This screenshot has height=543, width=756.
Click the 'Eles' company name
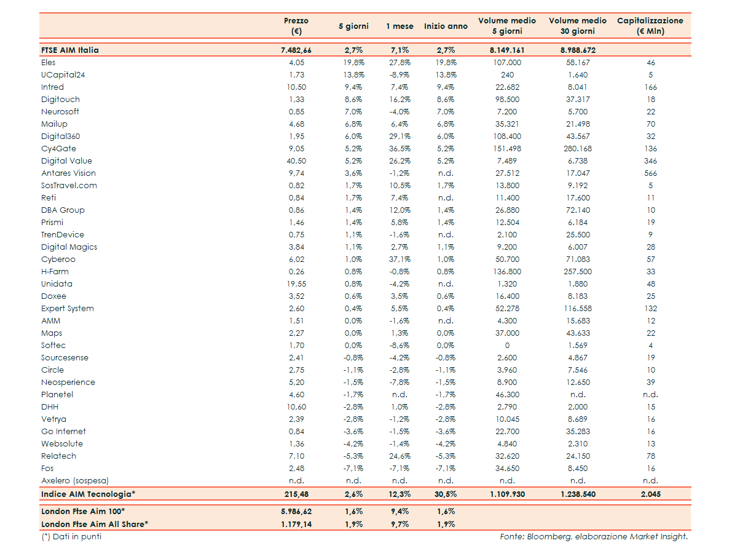pyautogui.click(x=49, y=63)
